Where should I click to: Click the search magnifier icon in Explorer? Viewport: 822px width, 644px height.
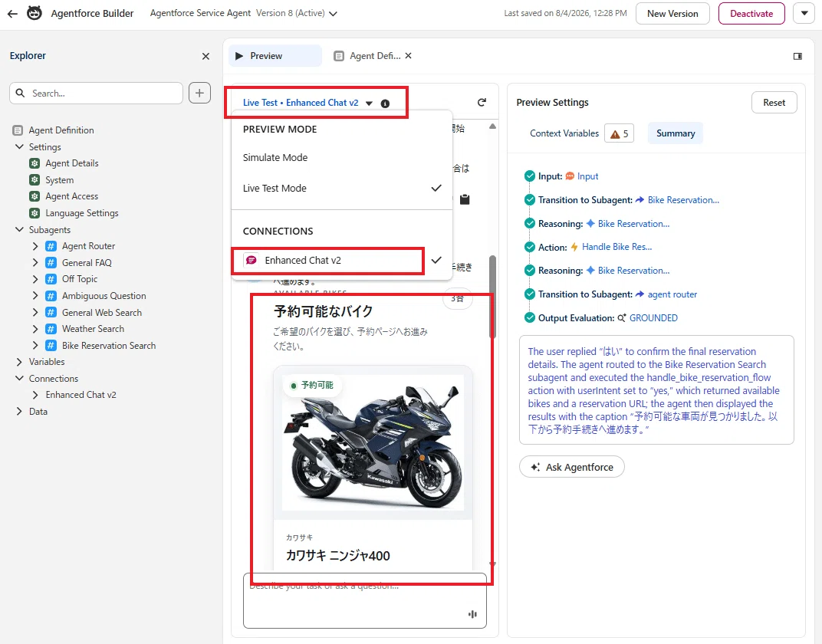[x=21, y=93]
